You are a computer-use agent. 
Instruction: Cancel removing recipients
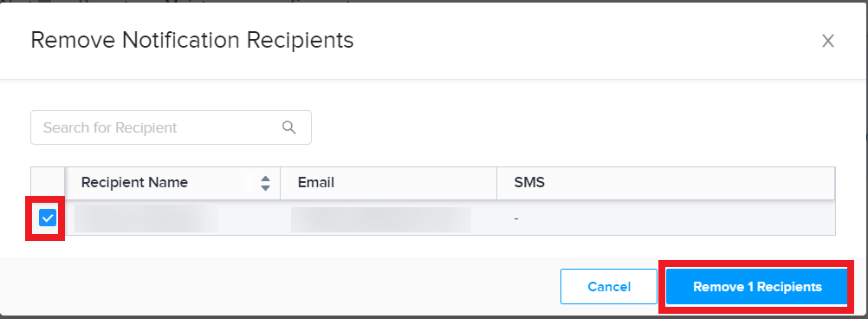609,287
